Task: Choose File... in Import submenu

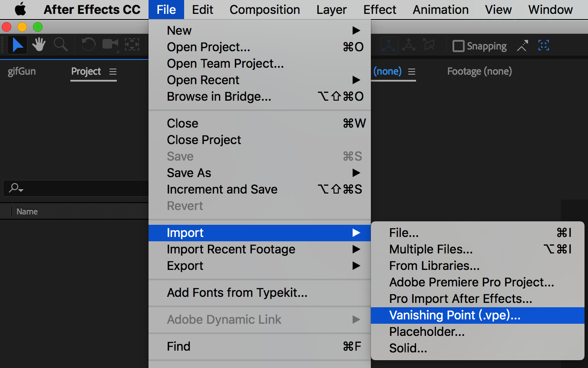Action: point(478,233)
